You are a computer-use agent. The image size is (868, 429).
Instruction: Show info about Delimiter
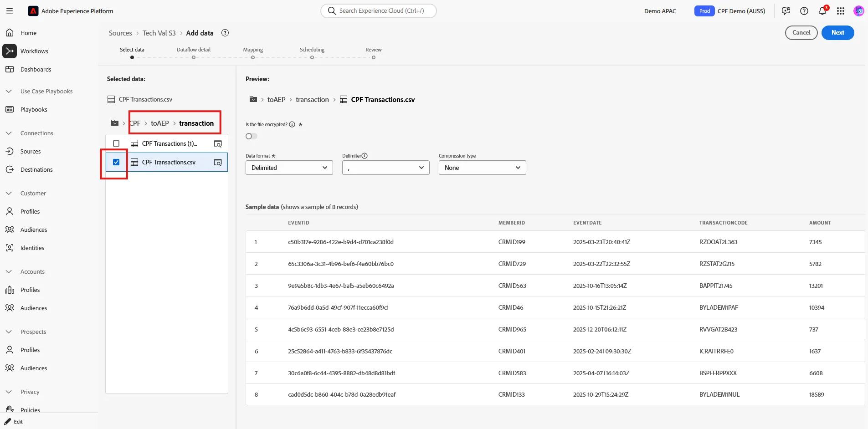click(x=365, y=156)
